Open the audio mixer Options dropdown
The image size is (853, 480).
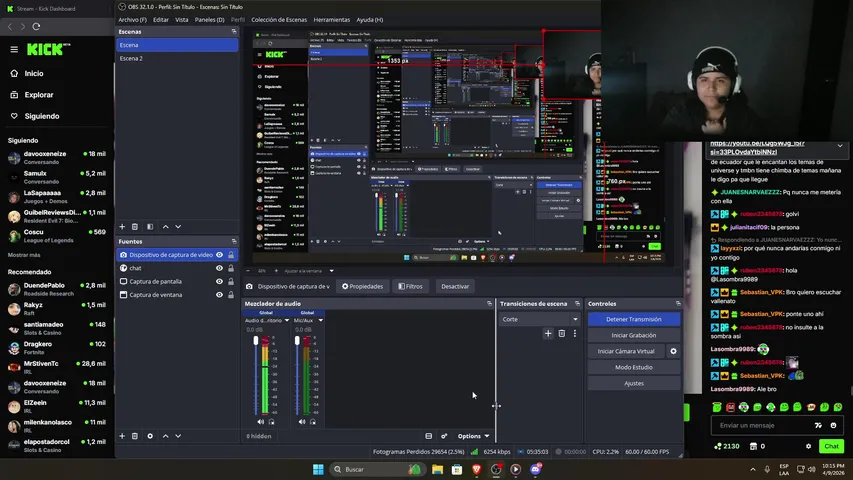473,436
